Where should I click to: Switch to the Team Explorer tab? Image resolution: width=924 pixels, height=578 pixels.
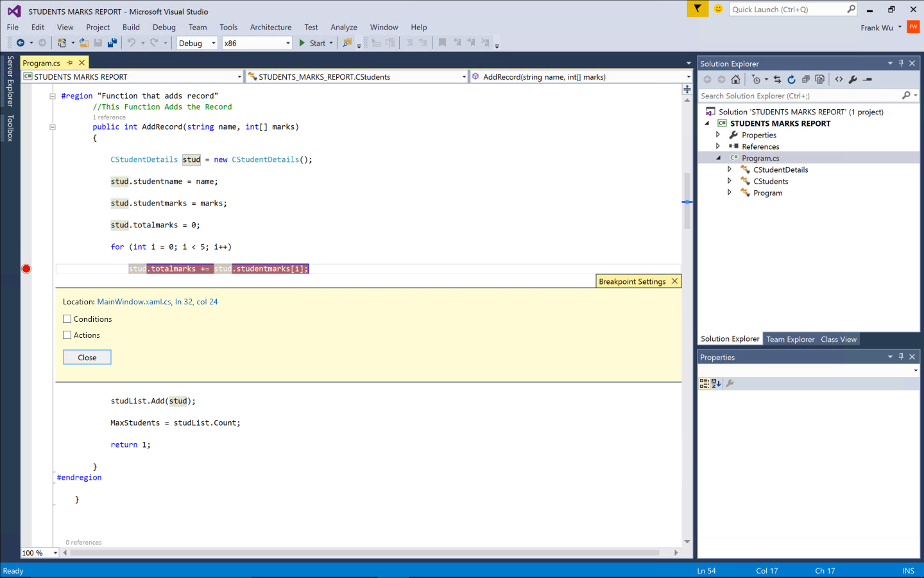tap(790, 339)
